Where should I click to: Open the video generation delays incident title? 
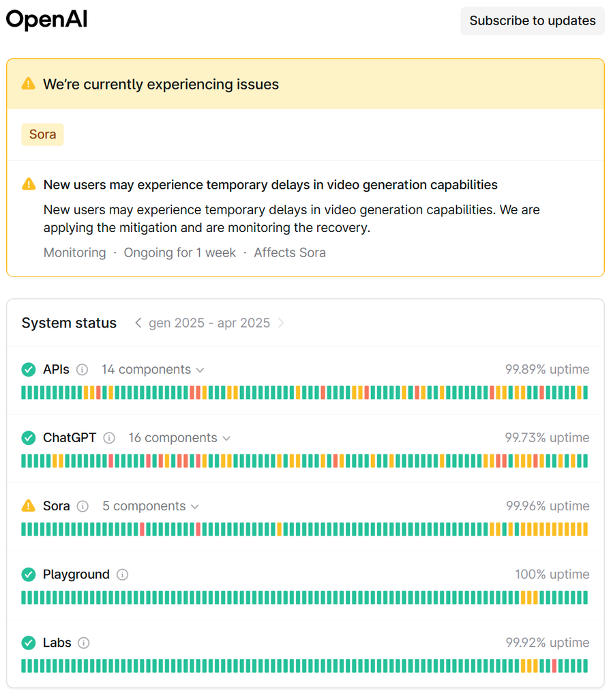pyautogui.click(x=270, y=185)
